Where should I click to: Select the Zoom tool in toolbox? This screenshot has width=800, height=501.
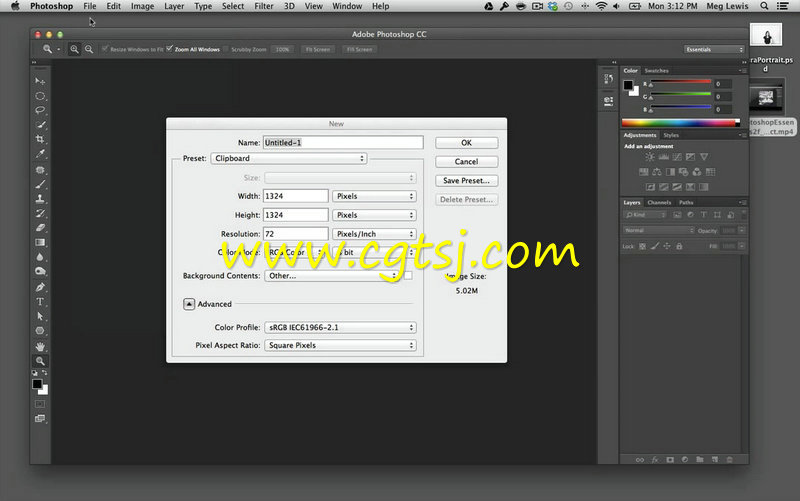pyautogui.click(x=40, y=361)
